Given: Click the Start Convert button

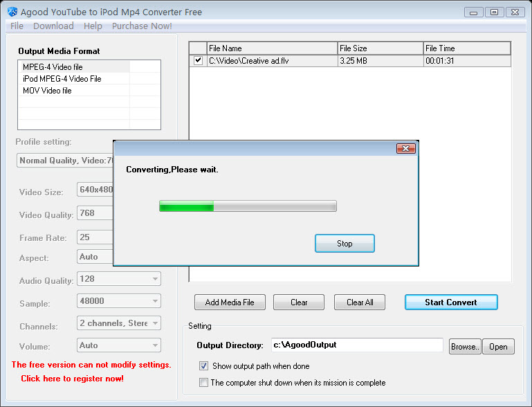Looking at the screenshot, I should (451, 302).
